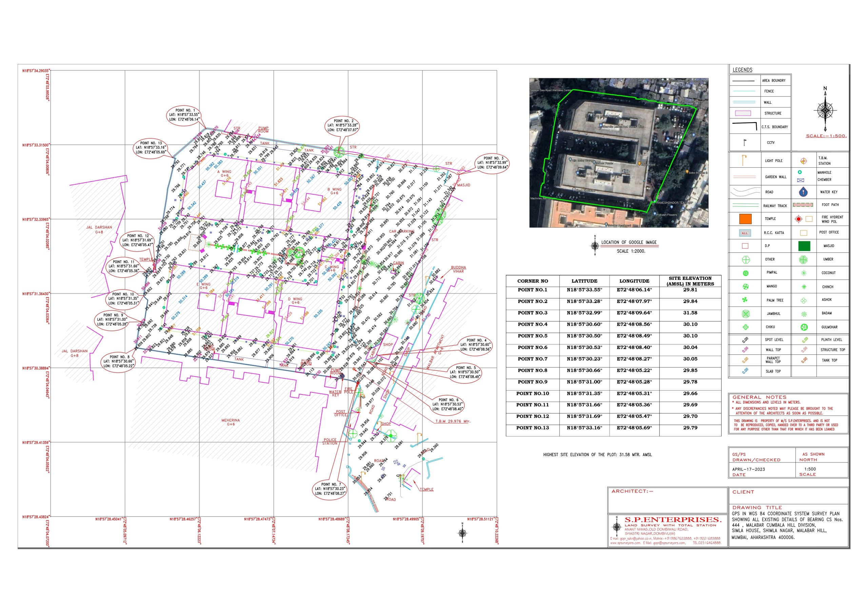This screenshot has height=613, width=868.
Task: Click the orange Temple legend swatch
Action: 745,219
